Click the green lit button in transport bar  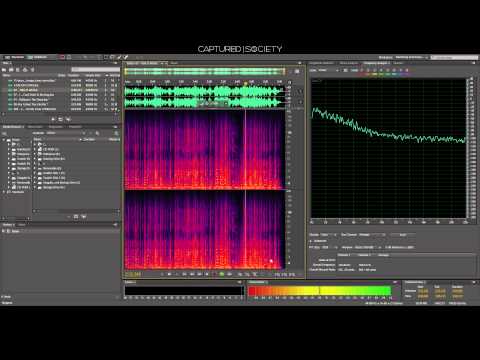tap(222, 274)
